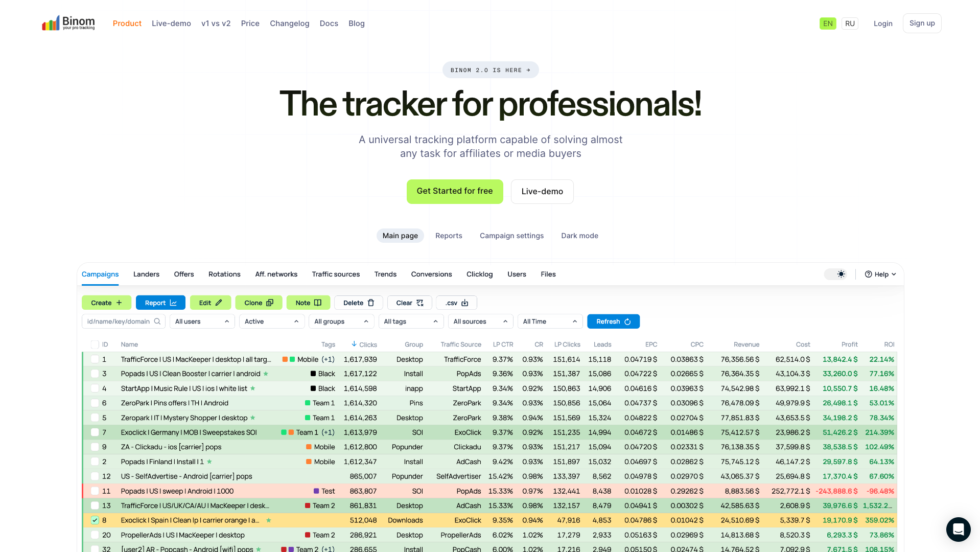Open the chat support bubble
980x552 pixels.
click(x=958, y=529)
